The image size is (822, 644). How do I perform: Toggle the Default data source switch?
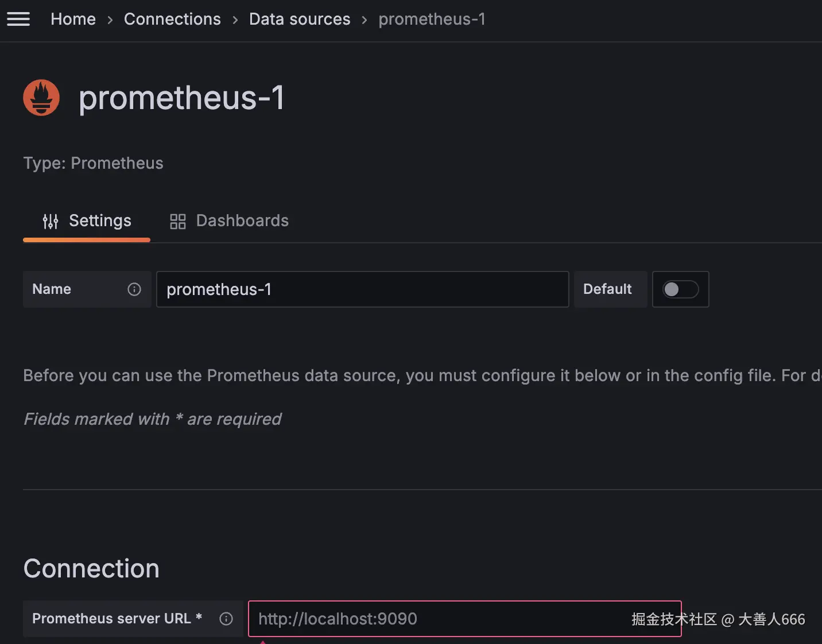click(x=680, y=289)
